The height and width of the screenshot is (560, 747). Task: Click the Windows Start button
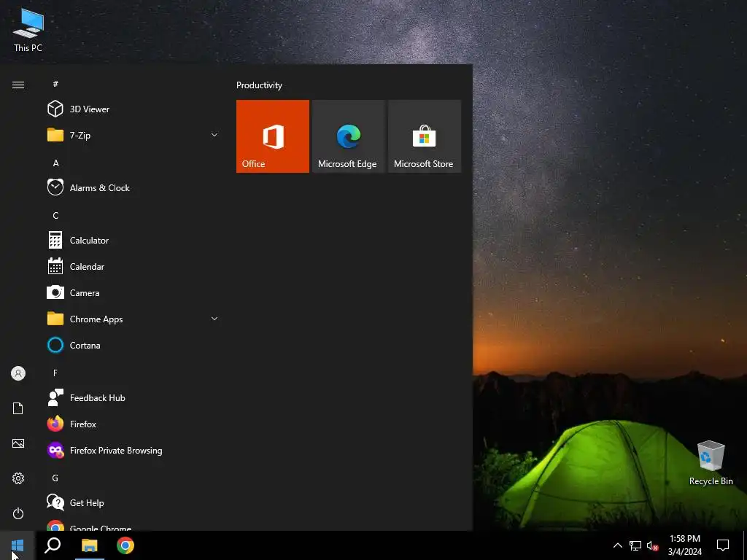(x=18, y=545)
